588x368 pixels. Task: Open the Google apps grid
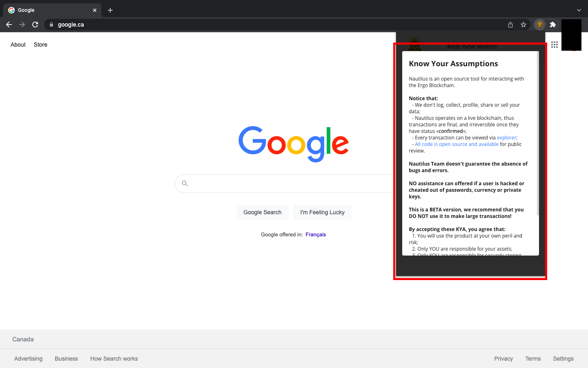click(x=555, y=45)
